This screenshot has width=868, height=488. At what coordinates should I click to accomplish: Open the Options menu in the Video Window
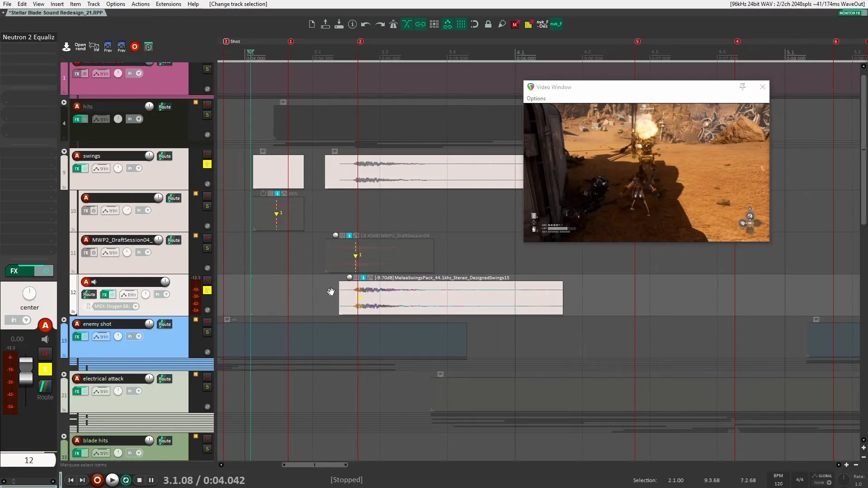(536, 99)
